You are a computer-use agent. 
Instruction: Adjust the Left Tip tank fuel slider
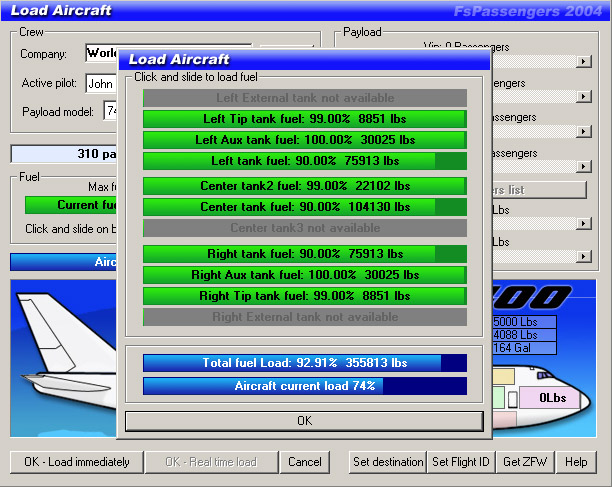point(305,119)
